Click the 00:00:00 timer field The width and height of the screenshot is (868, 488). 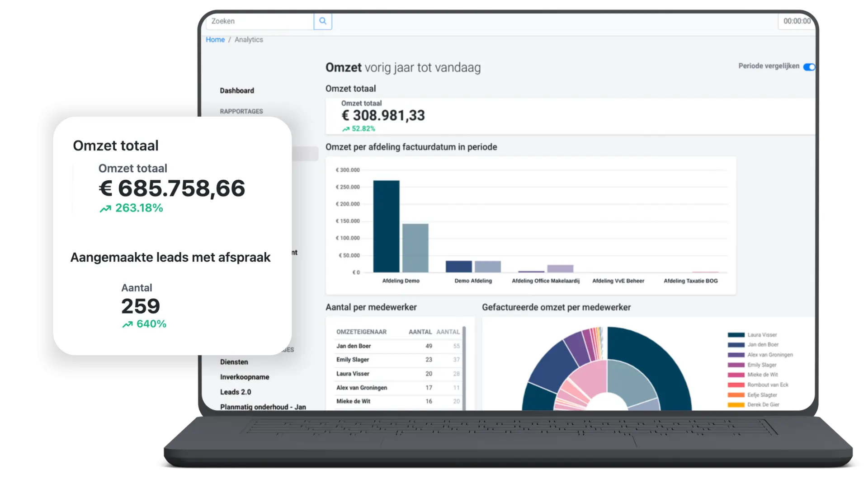797,21
